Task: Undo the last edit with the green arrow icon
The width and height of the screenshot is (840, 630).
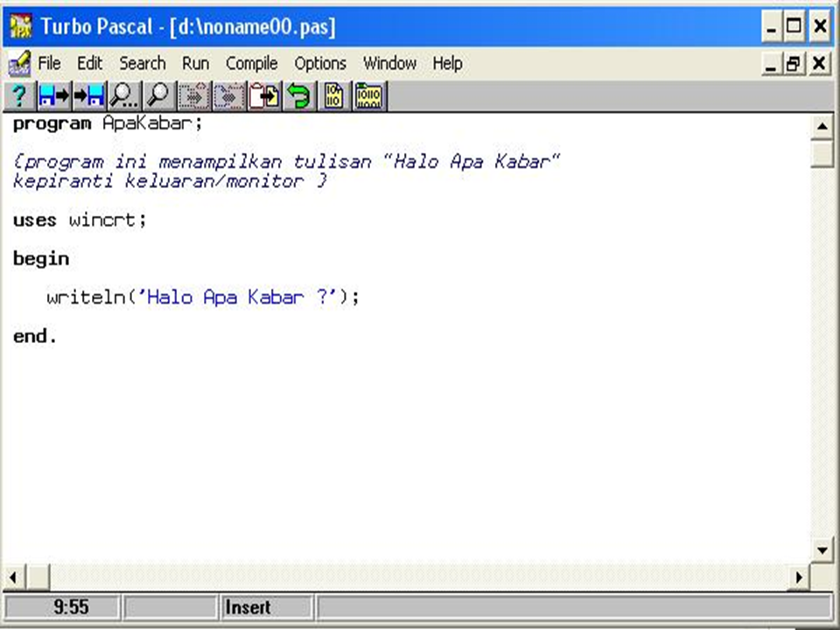Action: point(297,96)
